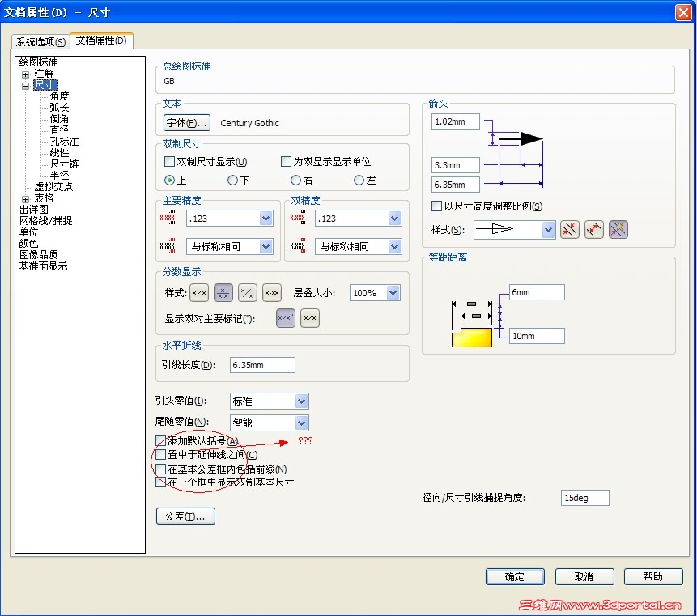
Task: Select 网格线/捕捉 in the tree
Action: 45,220
